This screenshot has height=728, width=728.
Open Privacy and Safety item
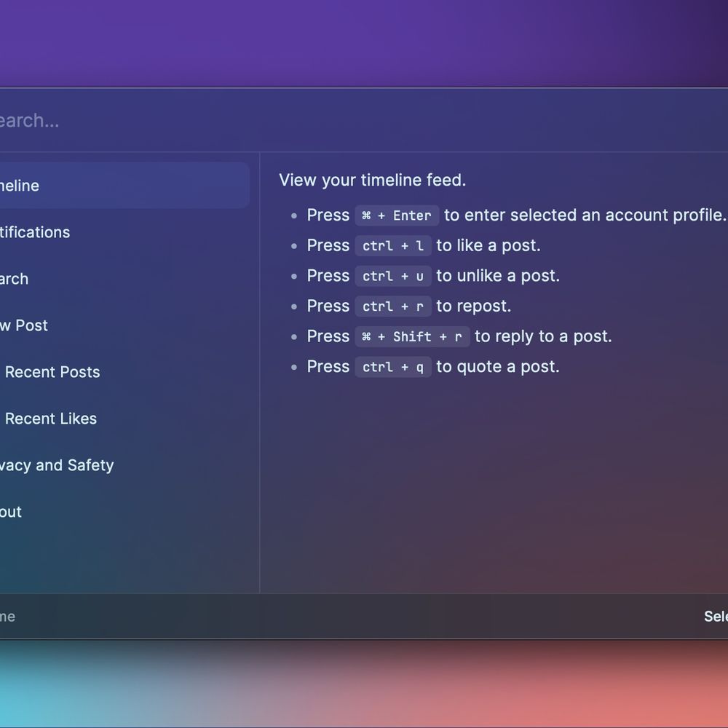[x=124, y=464]
